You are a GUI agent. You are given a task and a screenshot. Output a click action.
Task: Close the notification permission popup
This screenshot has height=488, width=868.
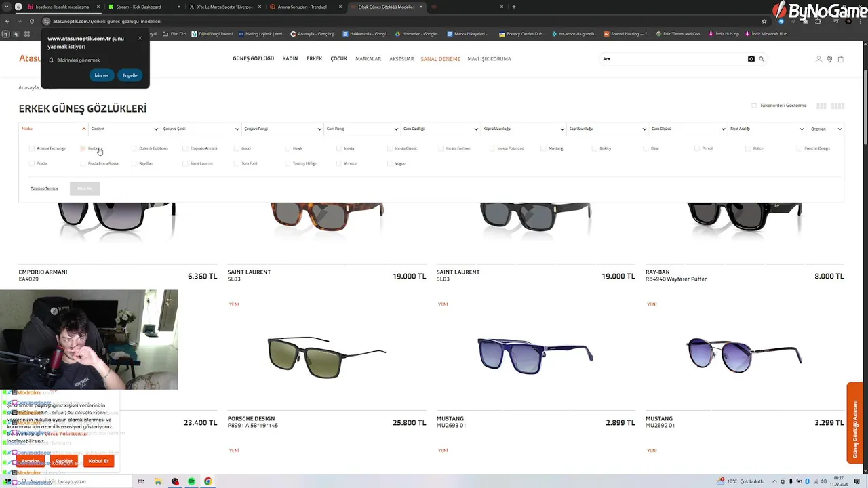(140, 38)
